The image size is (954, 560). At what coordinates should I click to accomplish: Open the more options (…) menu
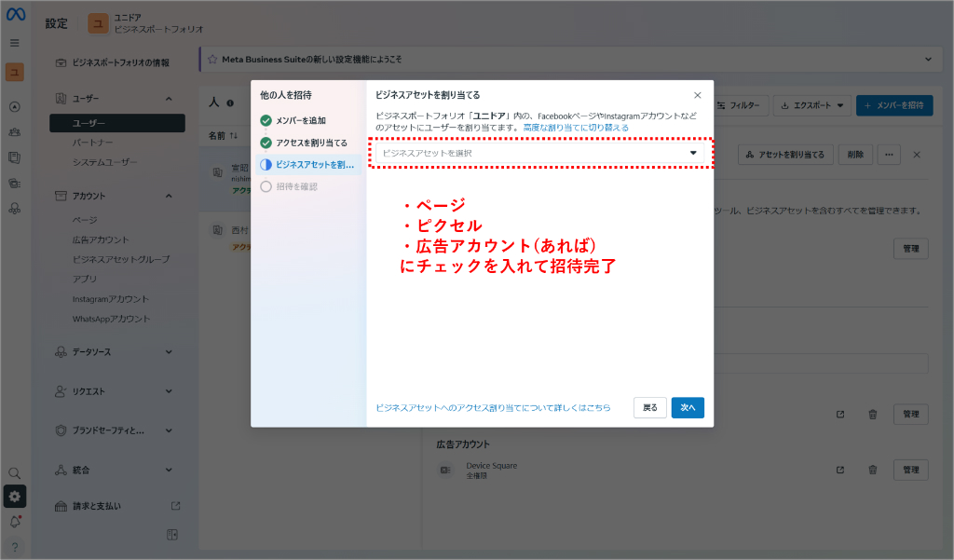[890, 155]
